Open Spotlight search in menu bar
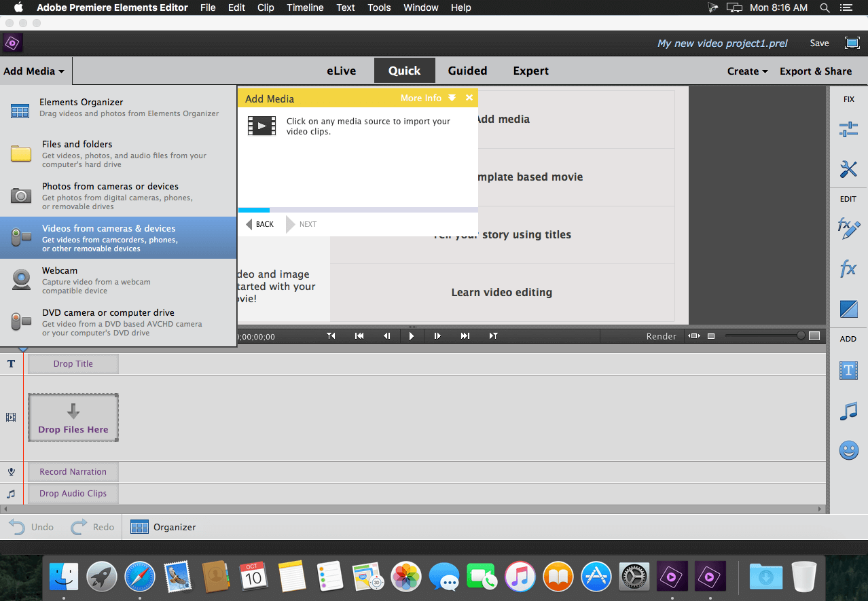868x601 pixels. click(x=825, y=7)
